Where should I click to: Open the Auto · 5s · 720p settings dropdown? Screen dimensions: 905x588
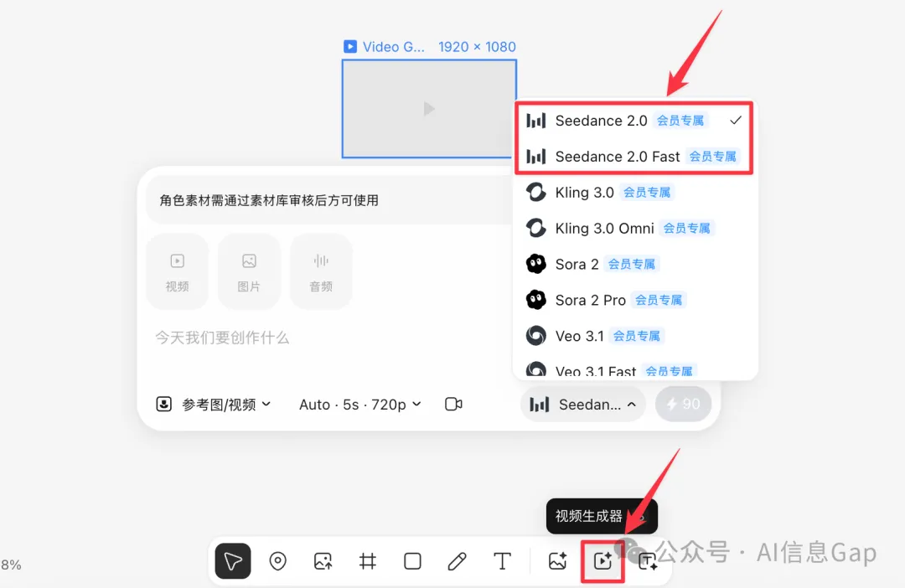(360, 404)
